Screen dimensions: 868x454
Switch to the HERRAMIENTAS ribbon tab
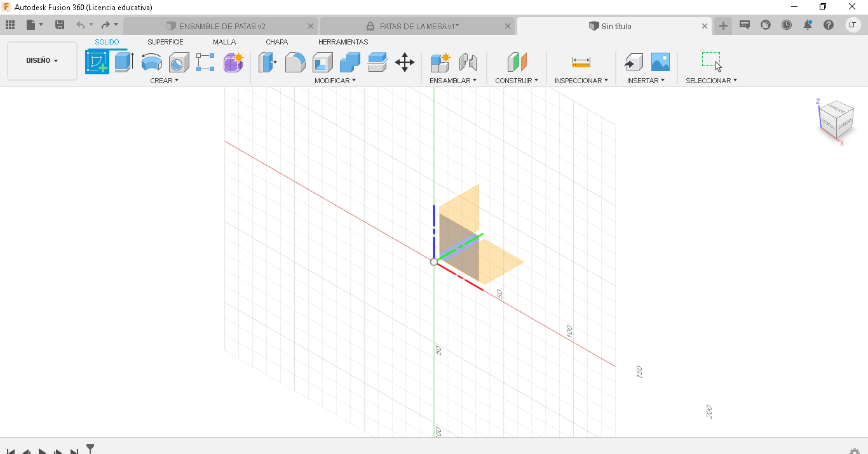tap(343, 42)
